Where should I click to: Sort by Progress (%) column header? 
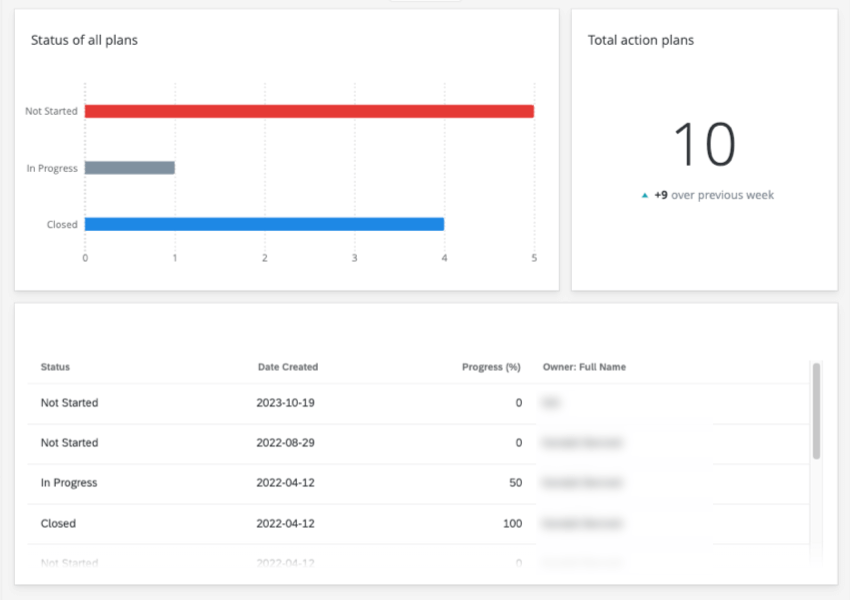(x=491, y=367)
